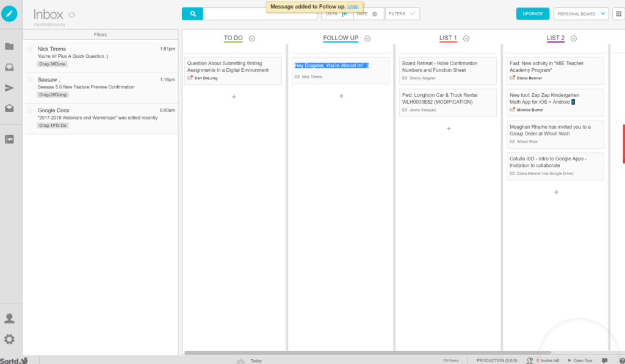Open the LIST 1 dropdown menu
Viewport: 625px width, 364px height.
click(x=466, y=38)
